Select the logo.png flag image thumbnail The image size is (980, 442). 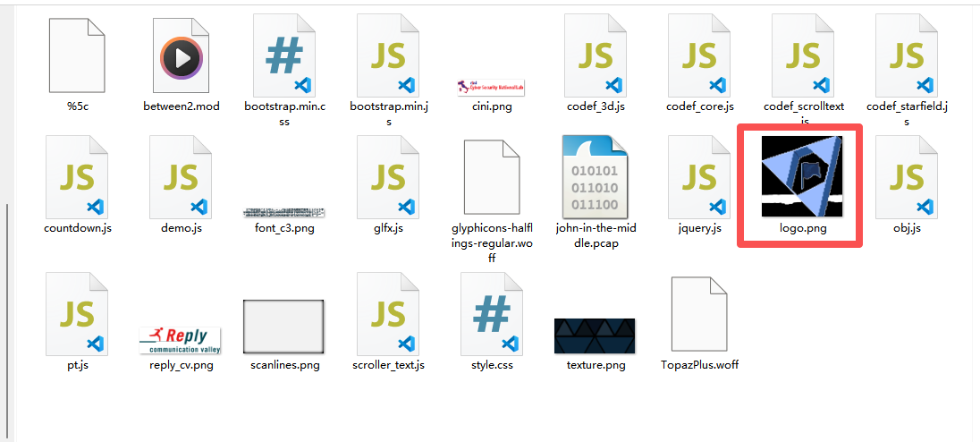802,176
